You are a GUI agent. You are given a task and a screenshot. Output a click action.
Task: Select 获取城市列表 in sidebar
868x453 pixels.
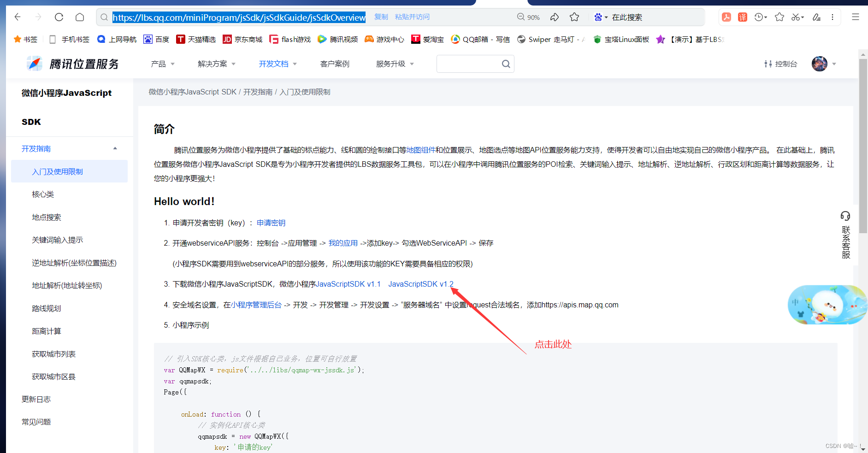pyautogui.click(x=54, y=354)
